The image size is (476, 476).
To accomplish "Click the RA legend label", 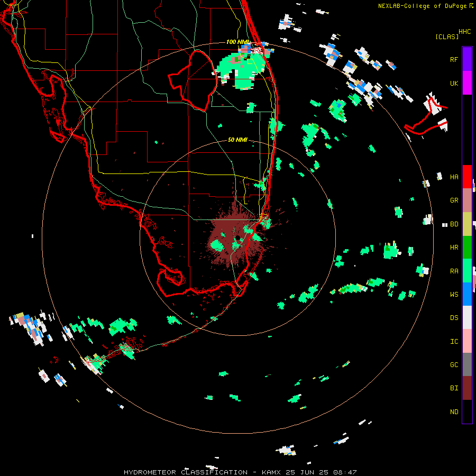I will click(454, 271).
